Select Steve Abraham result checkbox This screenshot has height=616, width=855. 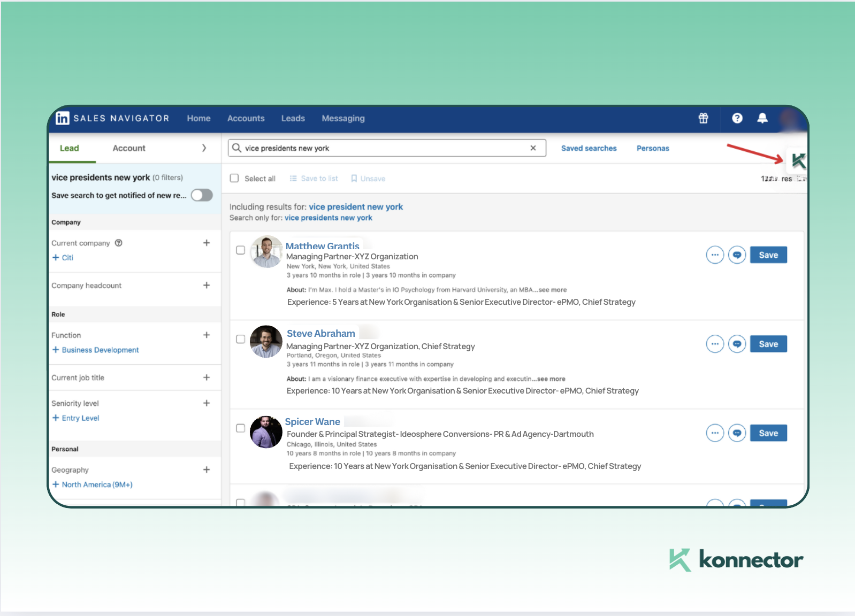tap(241, 339)
